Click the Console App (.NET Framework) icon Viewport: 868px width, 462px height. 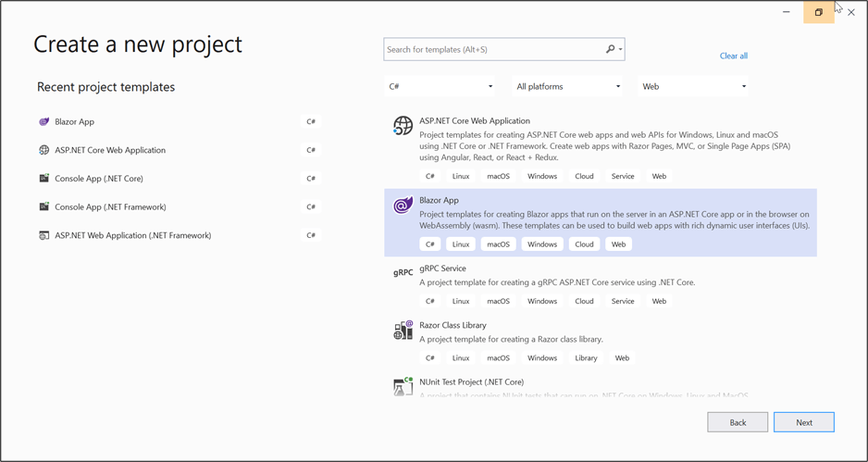(x=43, y=206)
